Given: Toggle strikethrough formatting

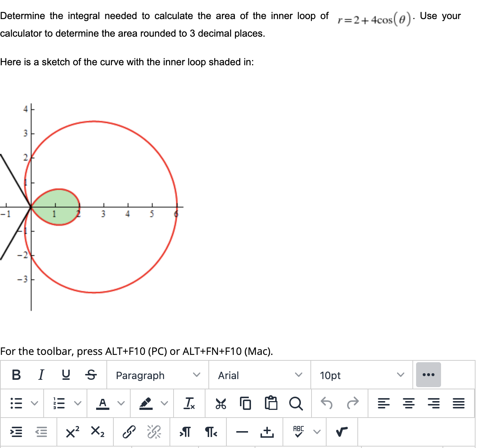Looking at the screenshot, I should point(91,375).
